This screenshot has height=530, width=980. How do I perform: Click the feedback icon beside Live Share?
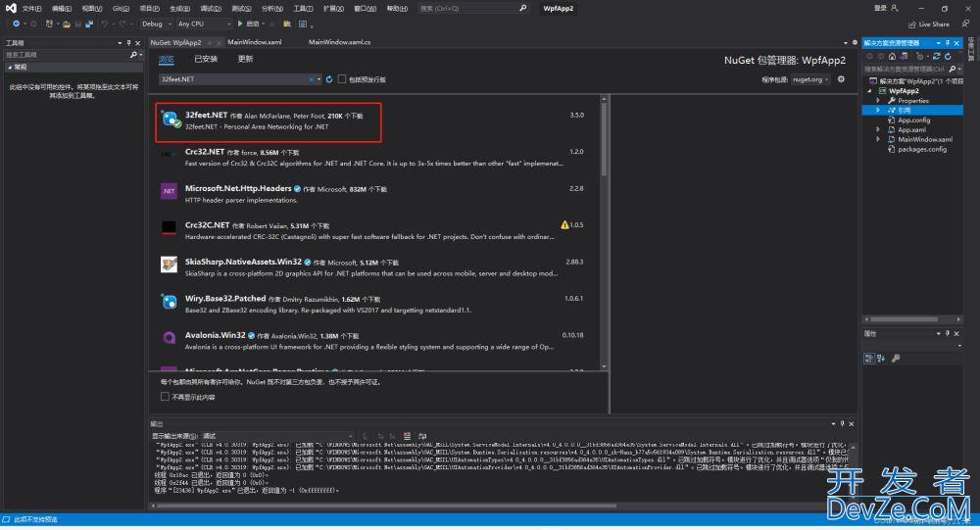click(x=965, y=24)
